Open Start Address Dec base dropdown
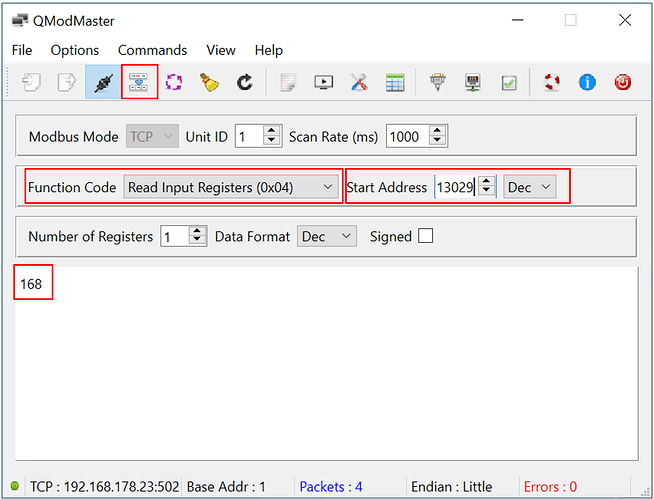 pyautogui.click(x=529, y=186)
